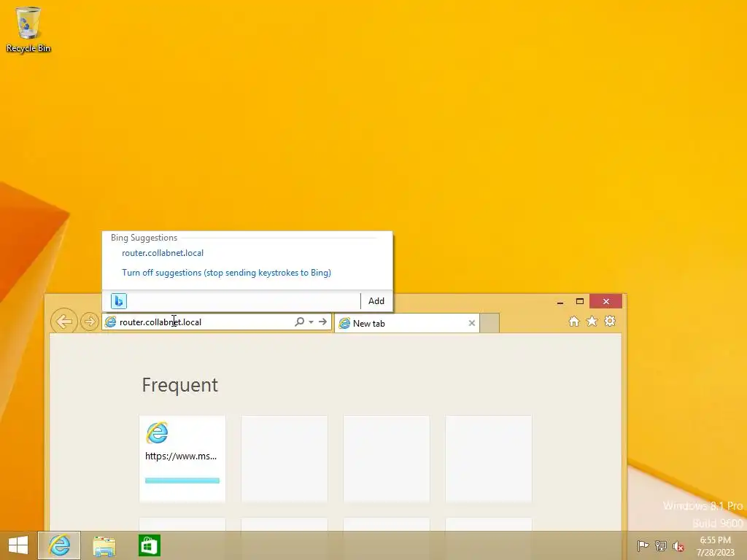Open the Windows Start button
The width and height of the screenshot is (747, 560).
[x=18, y=545]
